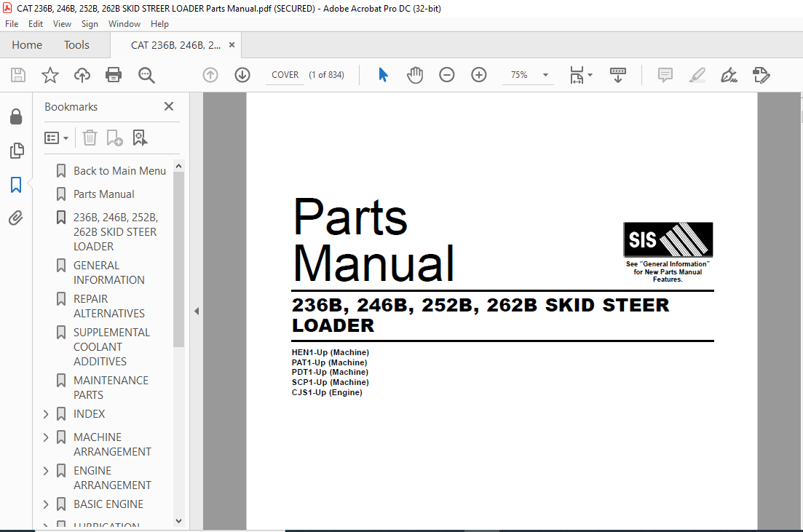
Task: Expand the MACHINE ARRANGEMENT bookmark
Action: click(46, 437)
